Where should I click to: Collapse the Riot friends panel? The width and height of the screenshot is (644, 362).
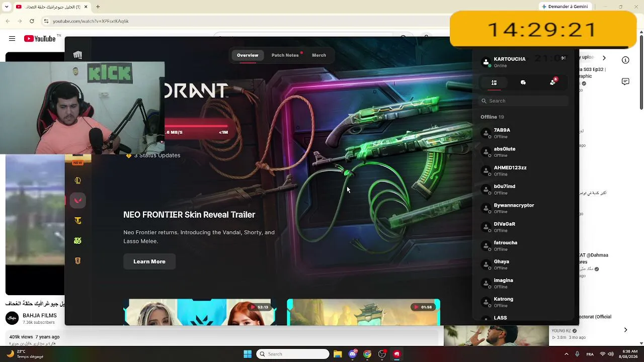[563, 58]
